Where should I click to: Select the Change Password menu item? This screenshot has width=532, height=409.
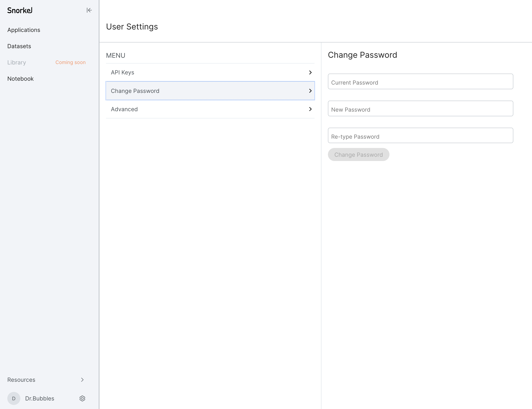(x=210, y=91)
